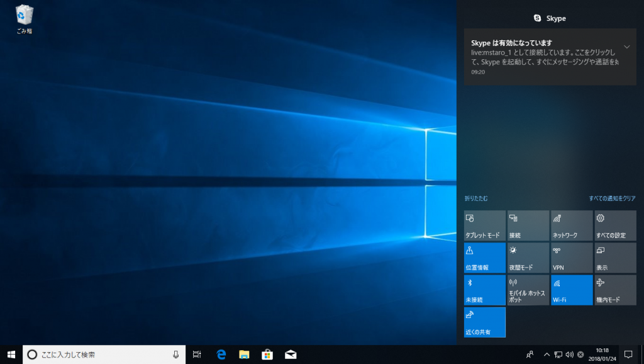The height and width of the screenshot is (364, 644).
Task: Open File Explorer from the taskbar
Action: point(244,355)
